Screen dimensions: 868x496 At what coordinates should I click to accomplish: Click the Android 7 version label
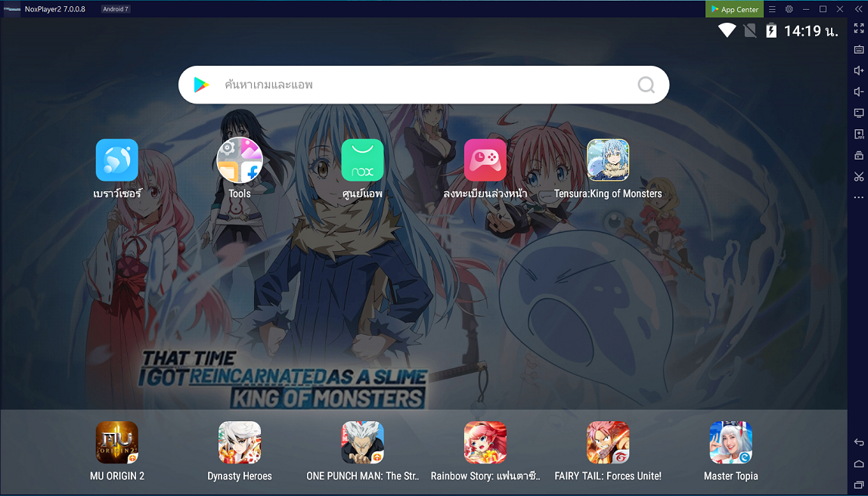coord(116,9)
